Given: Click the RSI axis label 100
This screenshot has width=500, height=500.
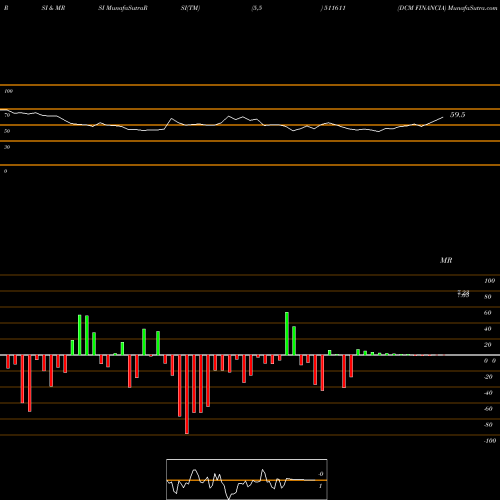Looking at the screenshot, I should (8, 91).
